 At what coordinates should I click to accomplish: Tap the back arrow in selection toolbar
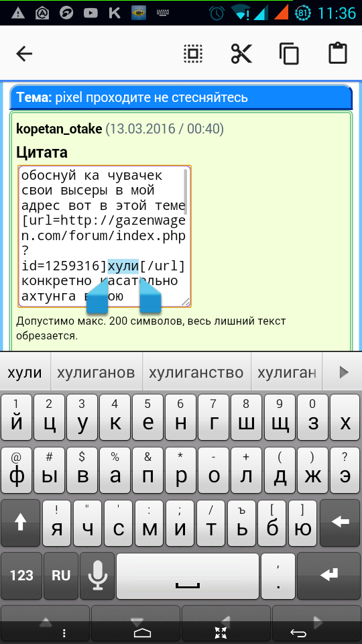click(24, 54)
